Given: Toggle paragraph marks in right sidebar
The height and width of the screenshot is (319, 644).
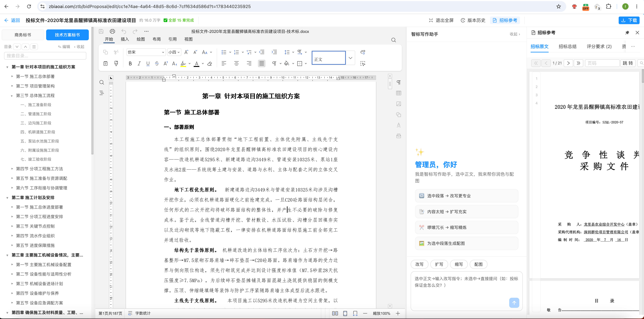Looking at the screenshot, I should click(x=399, y=82).
